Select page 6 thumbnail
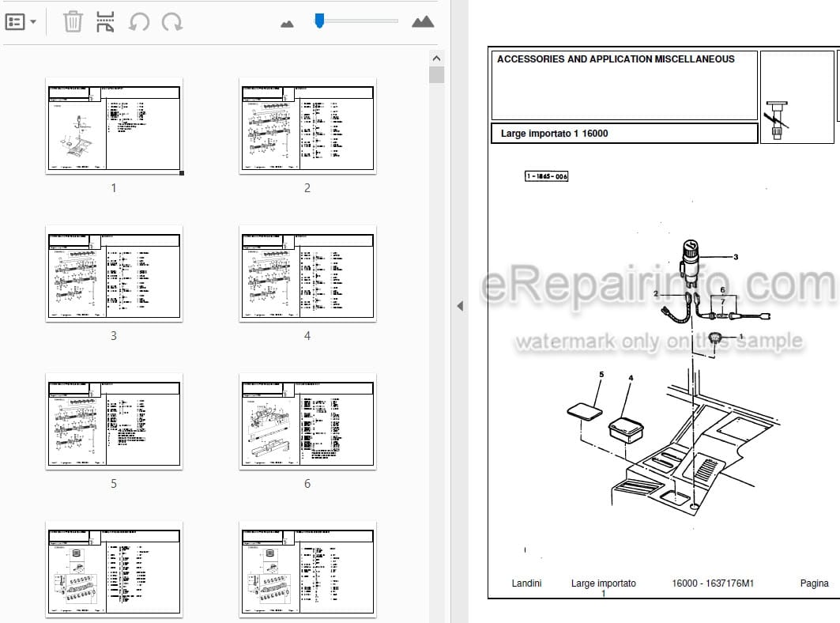The image size is (840, 623). click(x=307, y=421)
